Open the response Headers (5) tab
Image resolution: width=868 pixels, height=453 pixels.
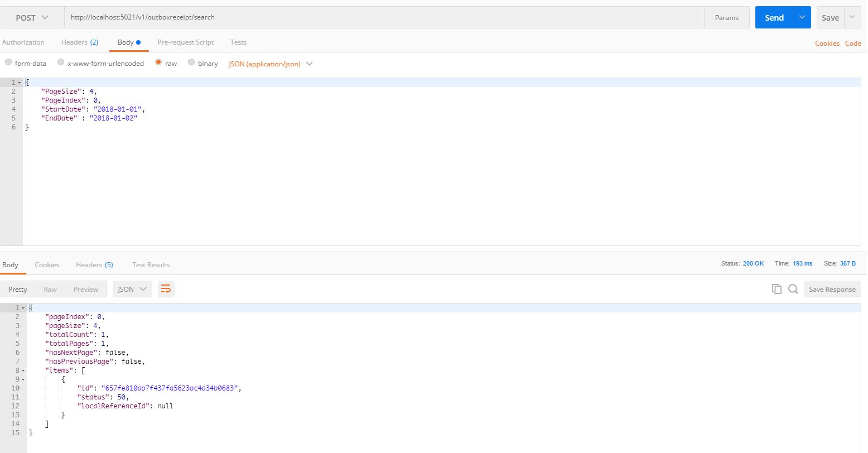(94, 264)
